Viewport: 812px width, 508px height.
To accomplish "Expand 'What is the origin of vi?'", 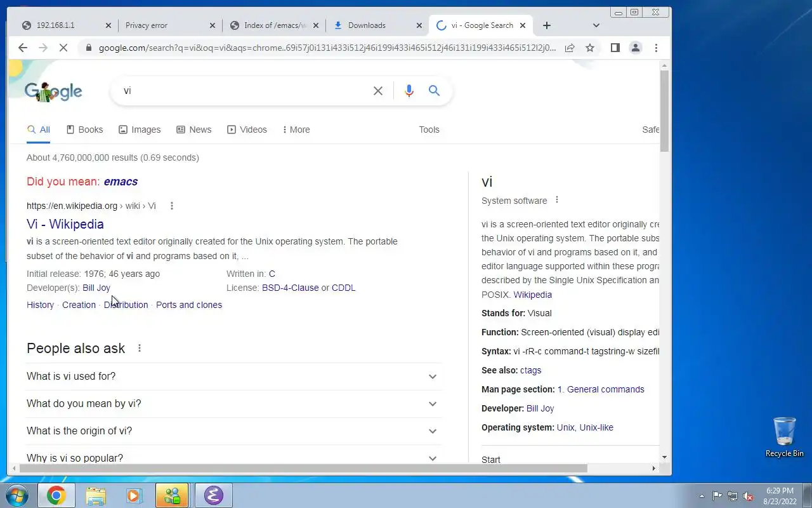I will click(233, 431).
